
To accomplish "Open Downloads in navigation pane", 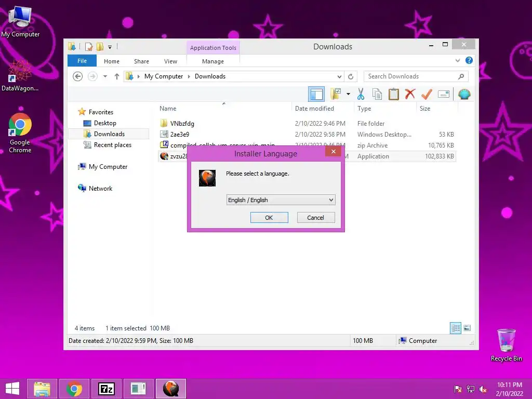I will pos(109,134).
